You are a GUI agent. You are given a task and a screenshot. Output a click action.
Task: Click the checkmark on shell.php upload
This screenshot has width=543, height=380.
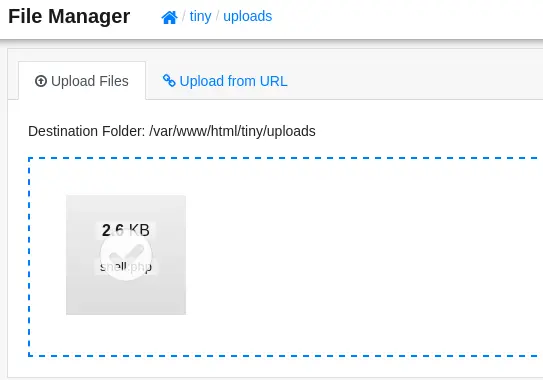126,255
